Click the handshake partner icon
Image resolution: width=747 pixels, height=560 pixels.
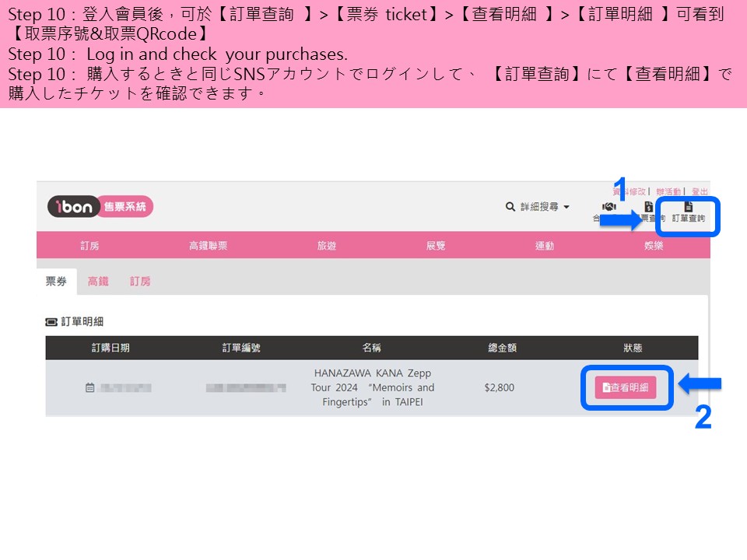click(609, 207)
